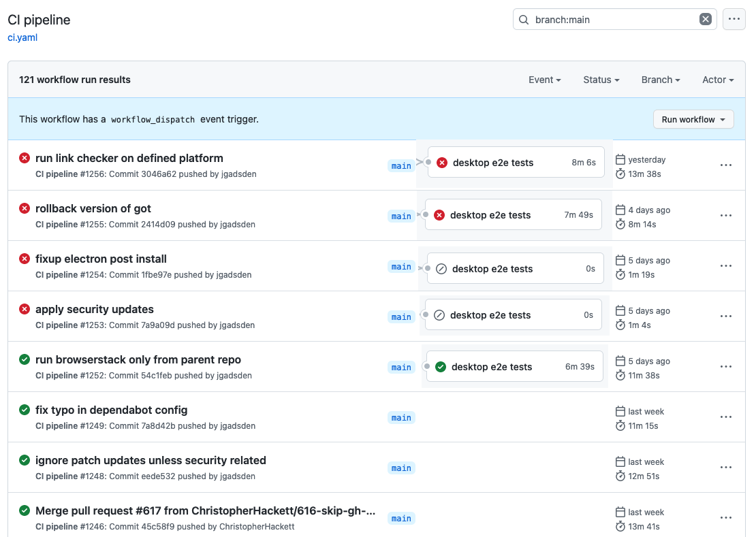Open desktop e2e tests job, 7m 49s

pos(514,215)
